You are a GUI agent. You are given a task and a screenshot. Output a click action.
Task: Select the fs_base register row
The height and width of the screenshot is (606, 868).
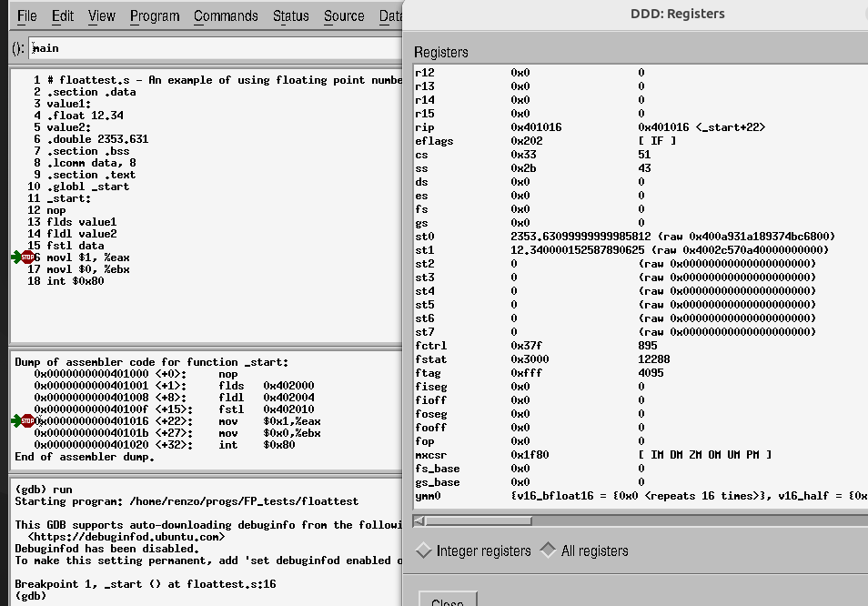641,469
